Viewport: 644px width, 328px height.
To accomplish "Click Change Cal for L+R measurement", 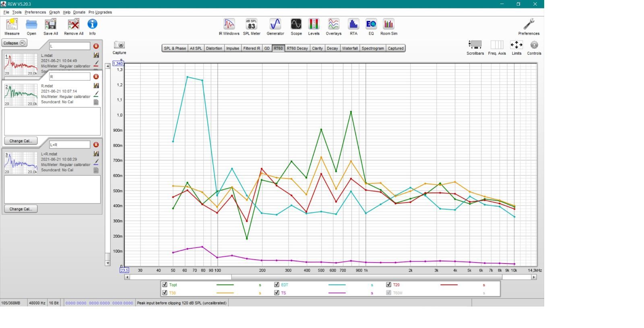I will [x=21, y=209].
